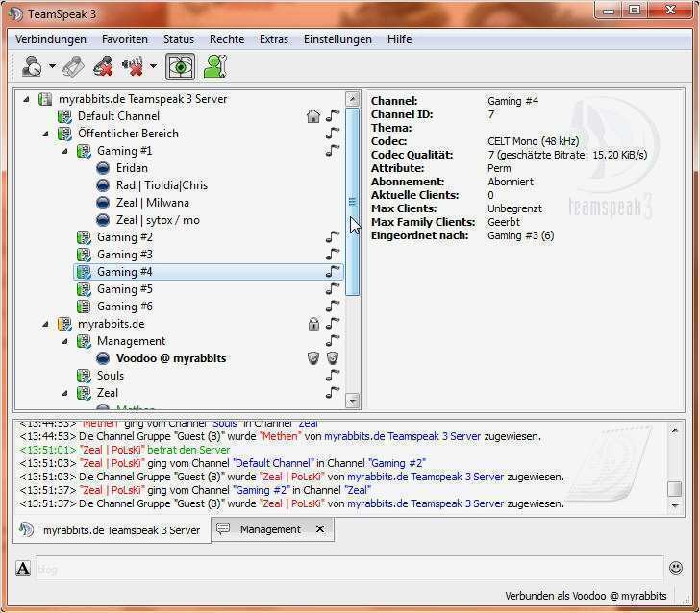Click the channel icon of Gaming #4
Viewport: 700px width, 613px height.
coord(84,272)
